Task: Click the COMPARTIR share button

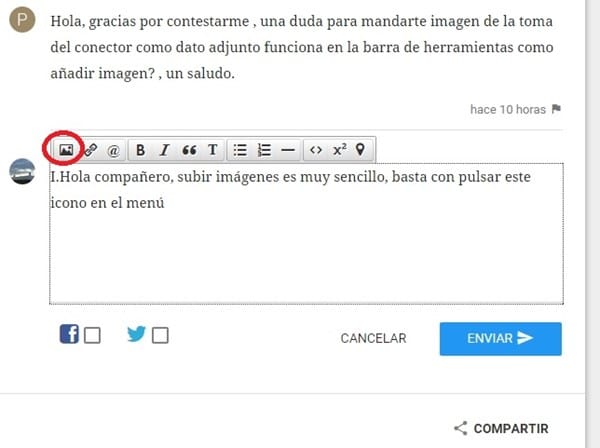Action: [x=501, y=428]
